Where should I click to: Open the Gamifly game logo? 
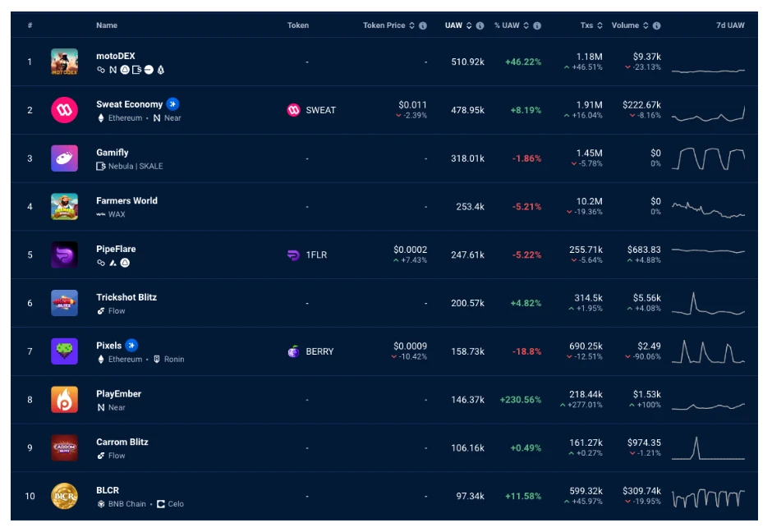65,158
